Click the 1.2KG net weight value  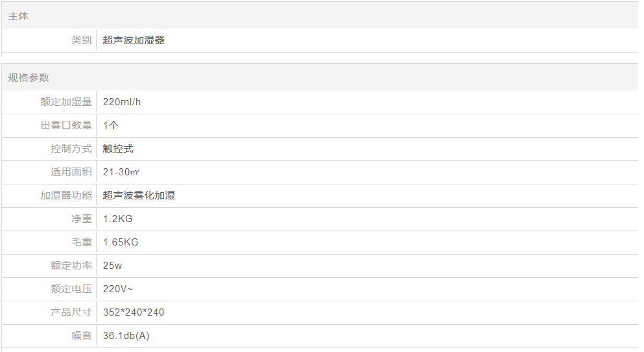pyautogui.click(x=117, y=219)
